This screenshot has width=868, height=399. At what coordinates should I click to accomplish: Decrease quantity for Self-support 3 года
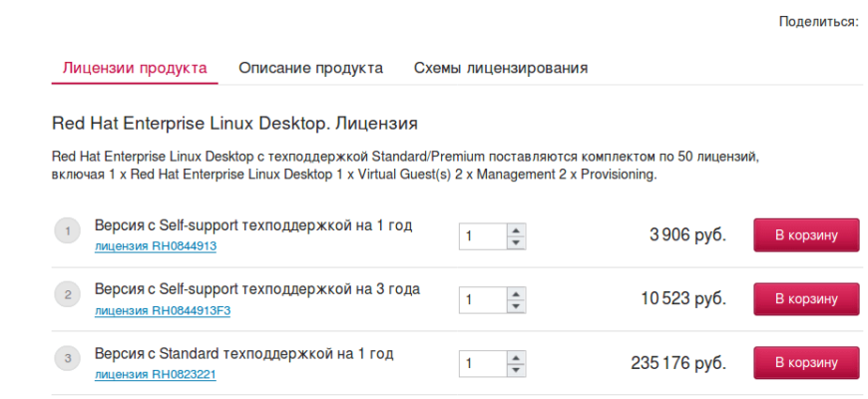coord(516,306)
